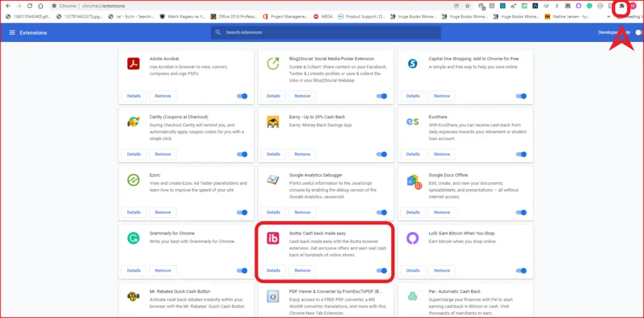This screenshot has width=644, height=318.
Task: Click the browser back arrow
Action: point(8,6)
